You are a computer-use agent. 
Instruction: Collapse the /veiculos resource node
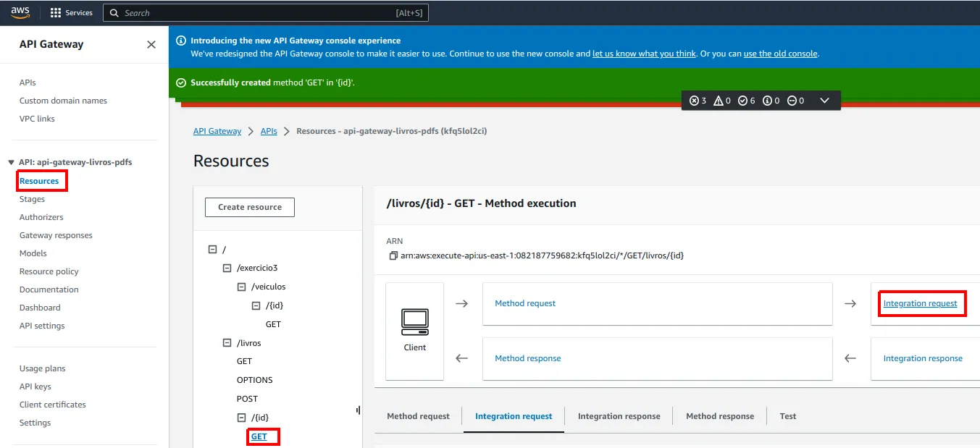tap(241, 287)
